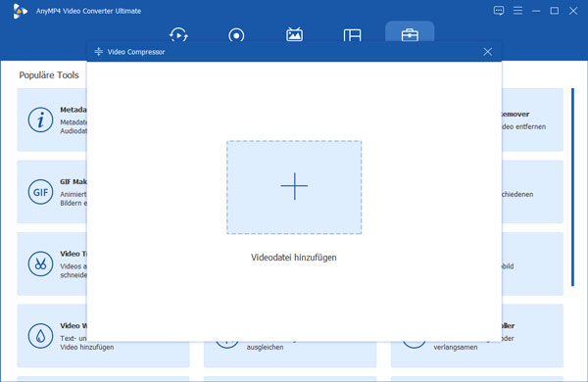588x382 pixels.
Task: Open the GIF Maker icon
Action: click(40, 192)
